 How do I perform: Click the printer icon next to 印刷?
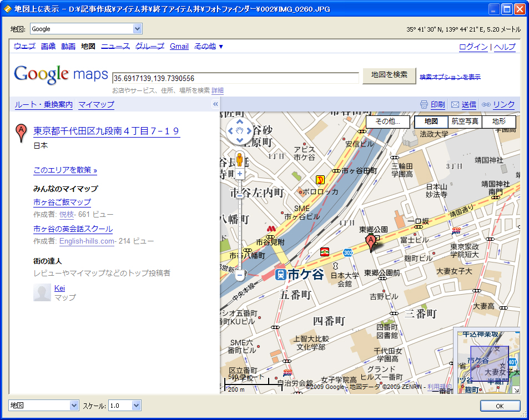point(424,104)
